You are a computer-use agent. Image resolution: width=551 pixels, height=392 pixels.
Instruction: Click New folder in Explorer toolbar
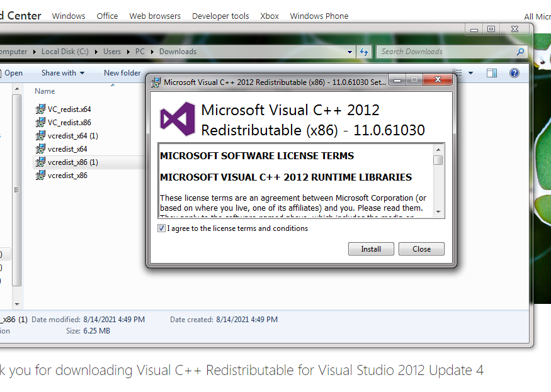coord(122,73)
